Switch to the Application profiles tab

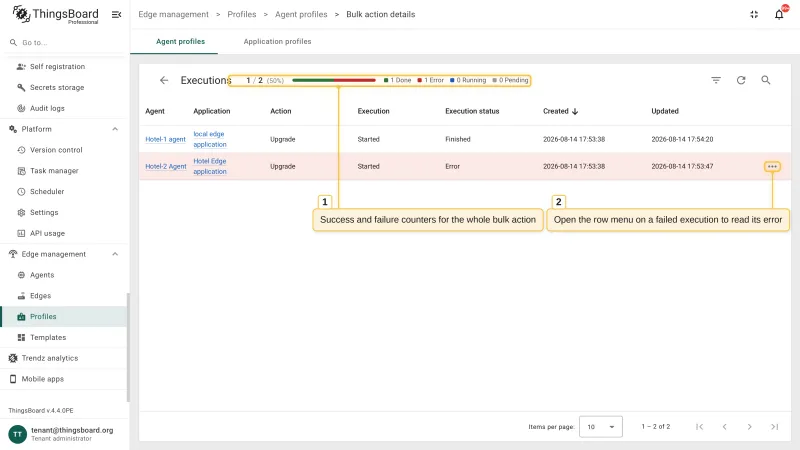[x=277, y=41]
